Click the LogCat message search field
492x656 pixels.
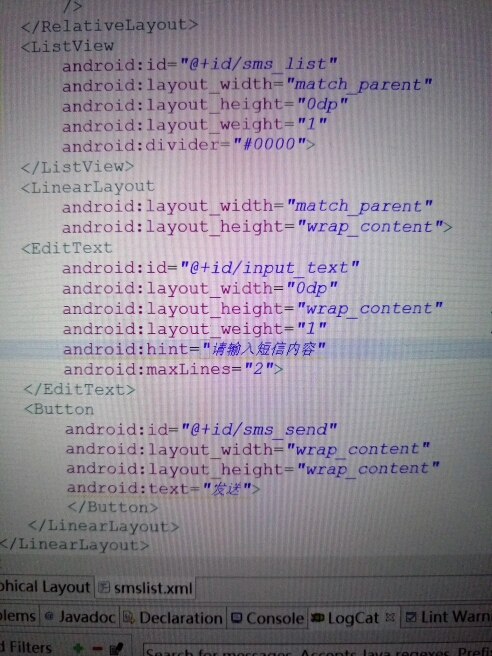click(x=318, y=651)
